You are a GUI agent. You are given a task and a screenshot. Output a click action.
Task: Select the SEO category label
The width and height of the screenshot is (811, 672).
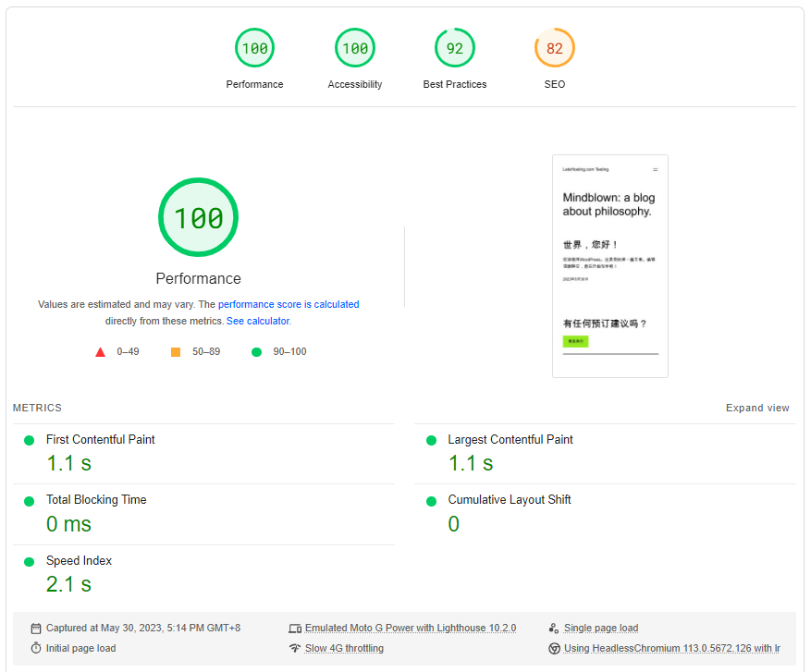tap(555, 84)
